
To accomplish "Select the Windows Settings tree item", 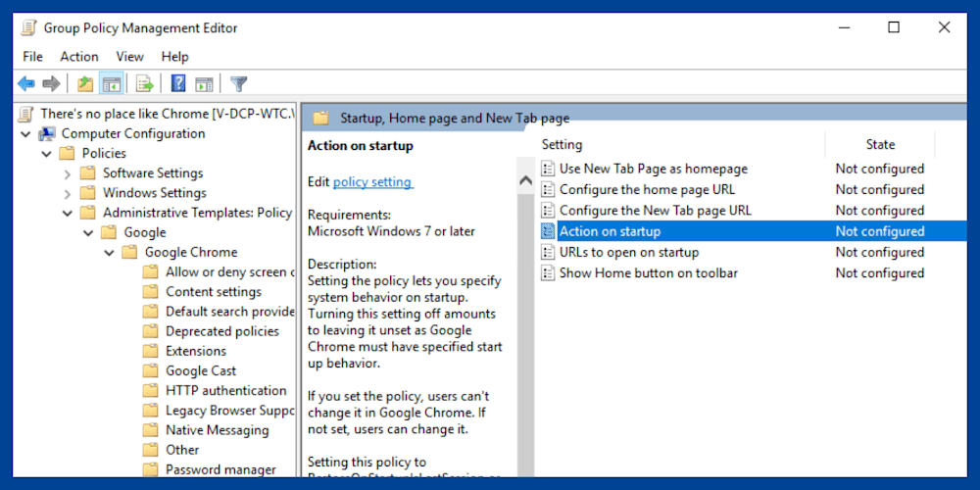I will pos(155,193).
